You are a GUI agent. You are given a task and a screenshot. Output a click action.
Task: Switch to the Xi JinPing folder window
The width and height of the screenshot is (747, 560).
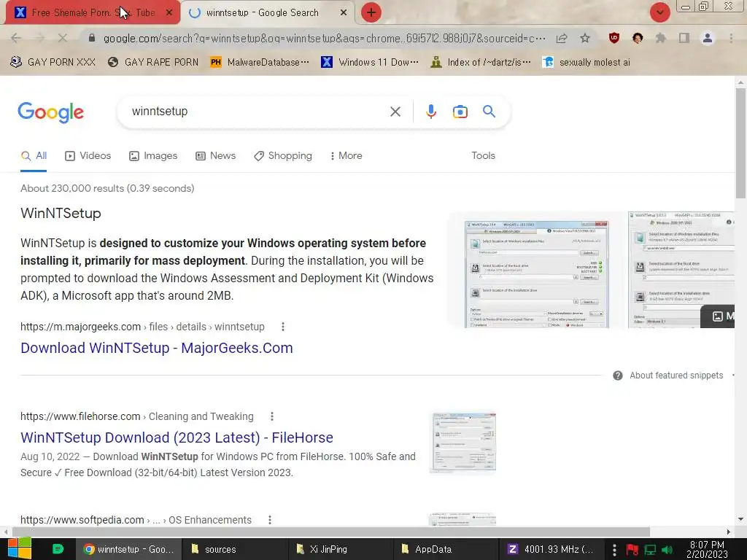tap(340, 549)
